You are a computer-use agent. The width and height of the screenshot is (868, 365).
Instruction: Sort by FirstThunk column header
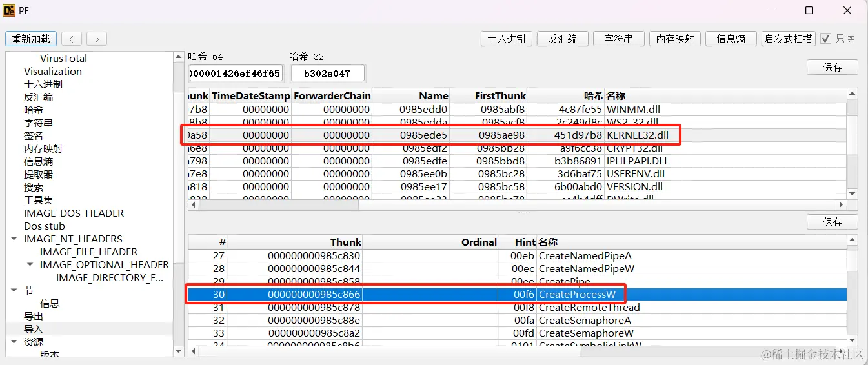tap(489, 95)
